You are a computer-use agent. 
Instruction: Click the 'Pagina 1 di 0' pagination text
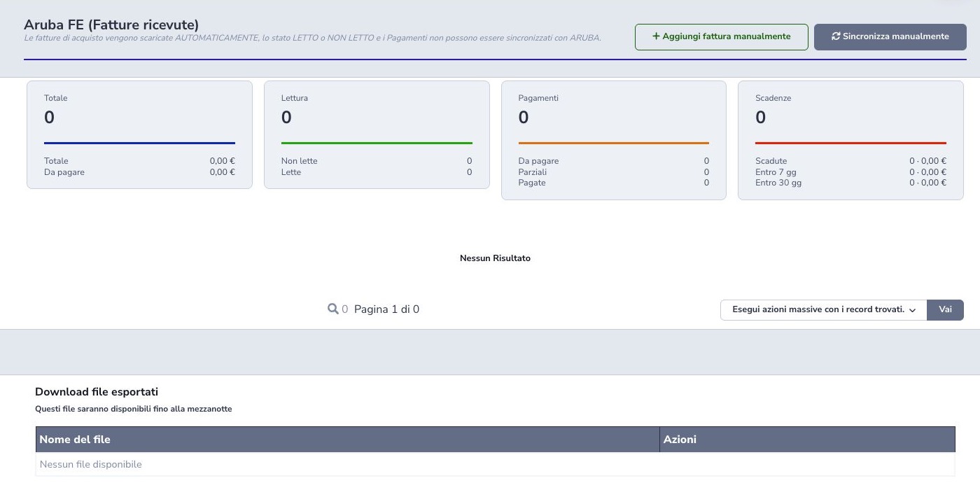tap(386, 309)
